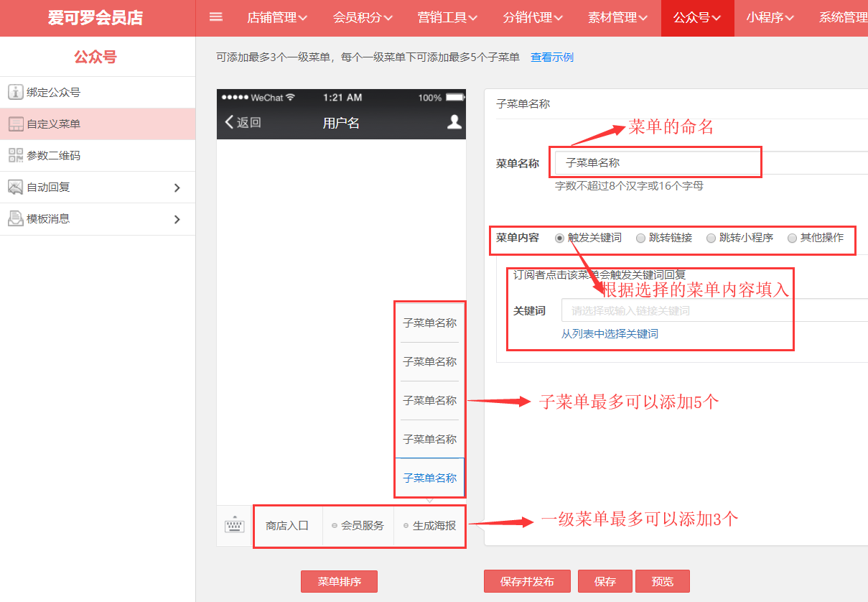Open the 店铺管理 top menu
The image size is (868, 602).
click(x=277, y=18)
